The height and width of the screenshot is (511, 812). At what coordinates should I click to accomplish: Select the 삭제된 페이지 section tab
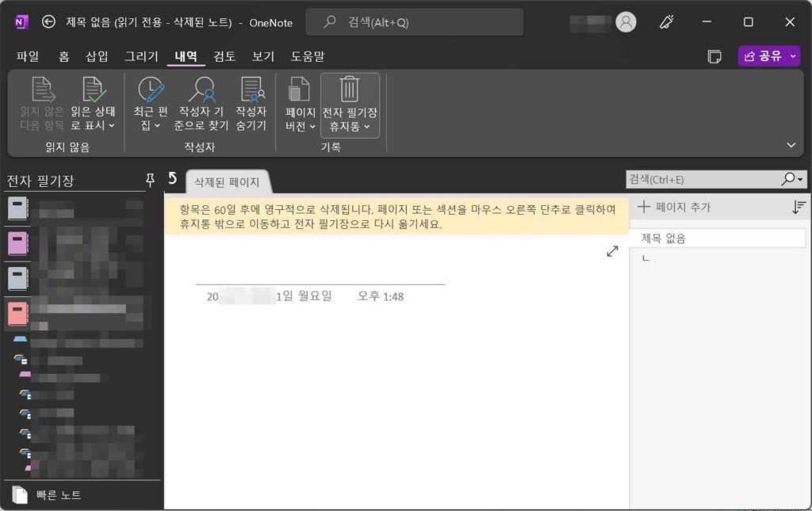click(227, 182)
